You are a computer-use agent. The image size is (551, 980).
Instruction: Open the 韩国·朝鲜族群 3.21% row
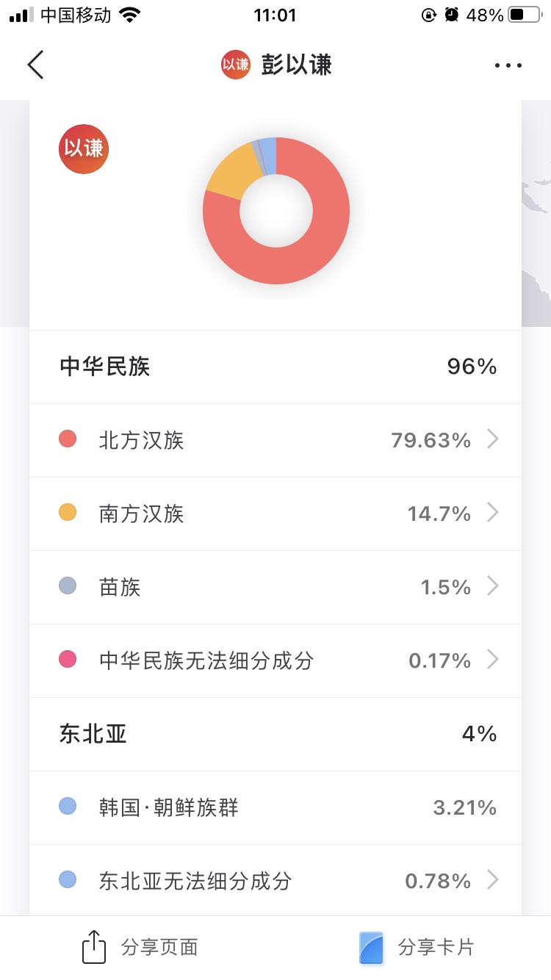point(275,807)
